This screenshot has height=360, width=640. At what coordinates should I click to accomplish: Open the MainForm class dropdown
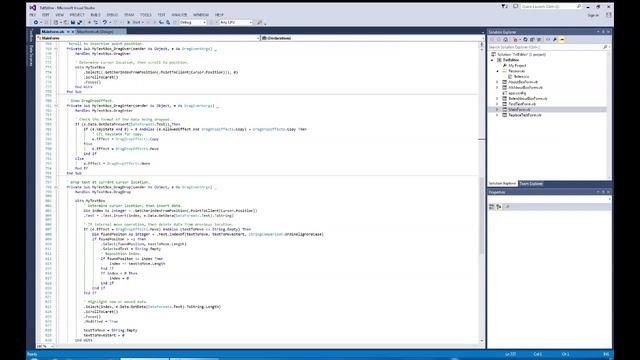(148, 38)
